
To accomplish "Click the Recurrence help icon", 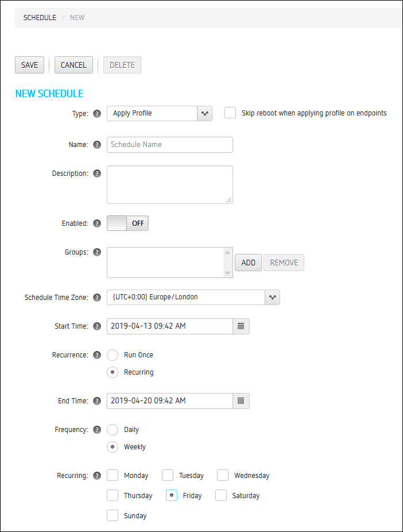I will pos(97,355).
